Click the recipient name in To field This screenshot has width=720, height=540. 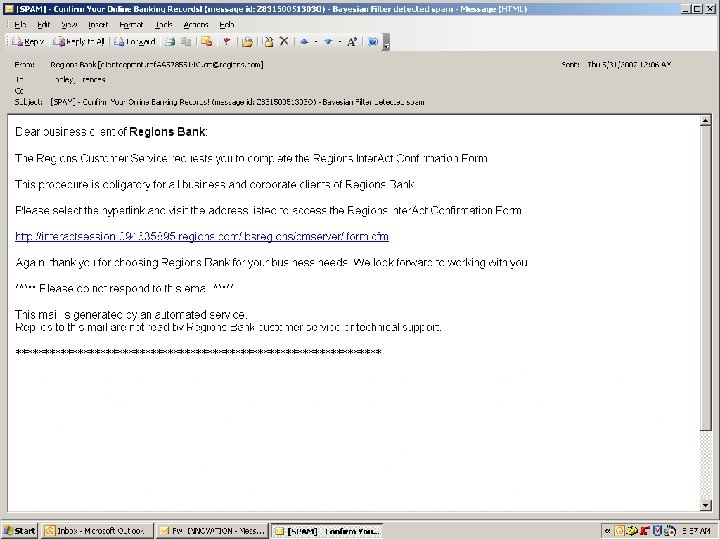coord(80,80)
